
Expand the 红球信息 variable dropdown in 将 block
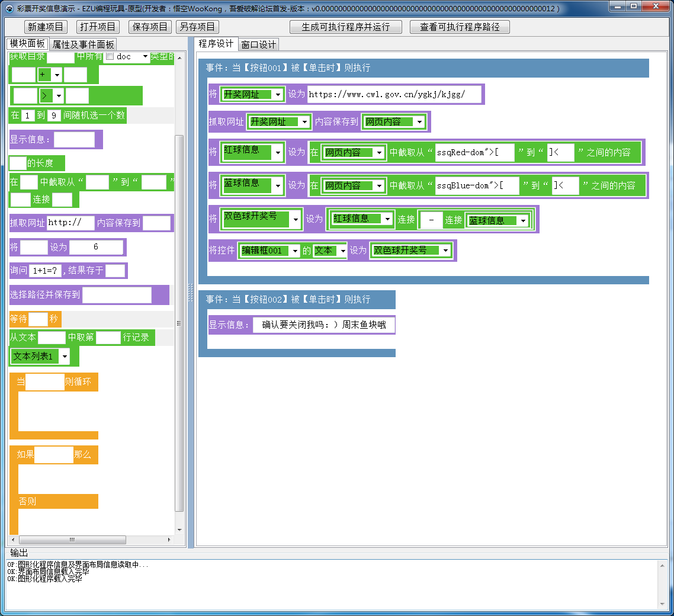[x=278, y=152]
